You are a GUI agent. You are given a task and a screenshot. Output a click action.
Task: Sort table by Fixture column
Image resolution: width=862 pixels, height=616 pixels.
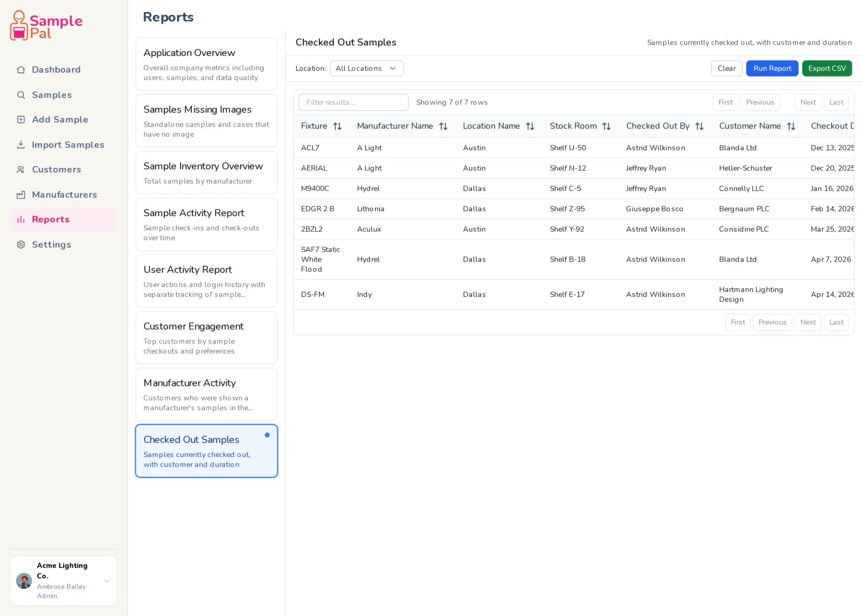[337, 126]
